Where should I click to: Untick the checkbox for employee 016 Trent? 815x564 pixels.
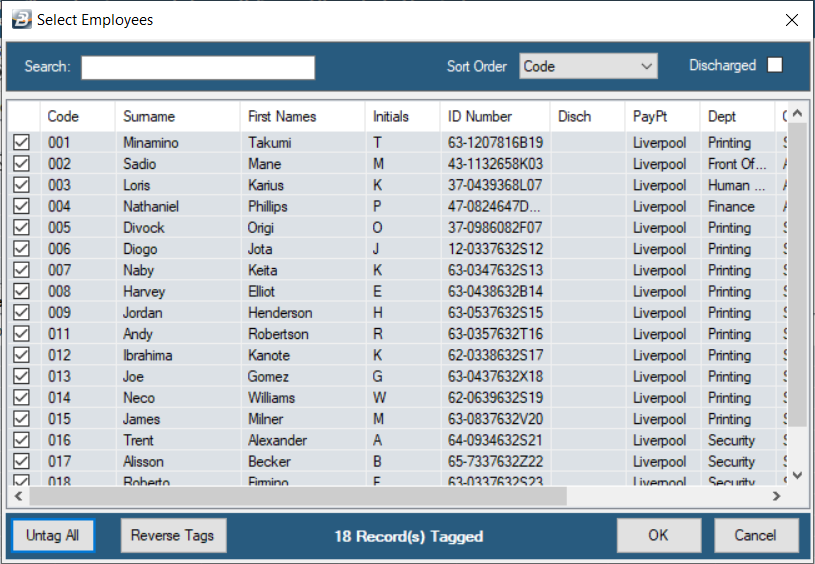click(21, 440)
